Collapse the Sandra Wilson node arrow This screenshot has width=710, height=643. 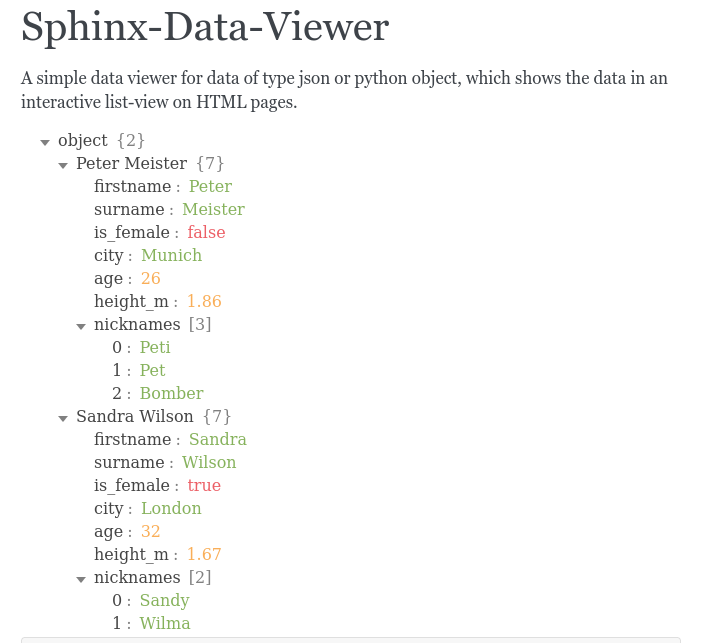(x=63, y=419)
